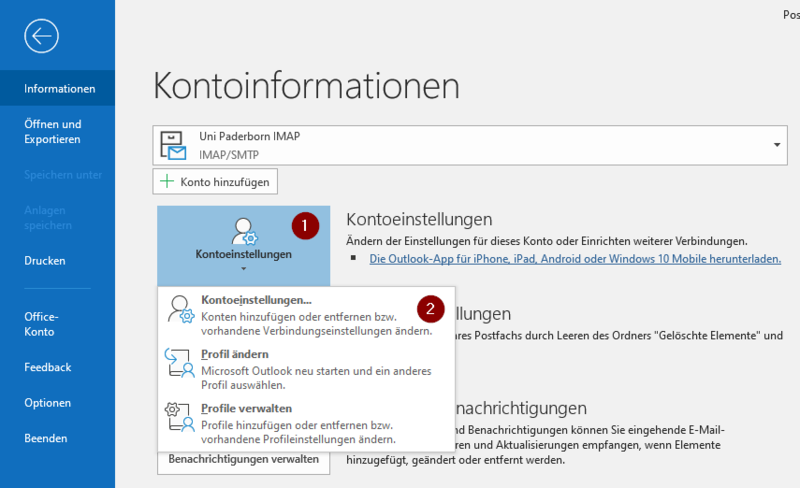800x488 pixels.
Task: Open the Informationen tab
Action: click(58, 88)
